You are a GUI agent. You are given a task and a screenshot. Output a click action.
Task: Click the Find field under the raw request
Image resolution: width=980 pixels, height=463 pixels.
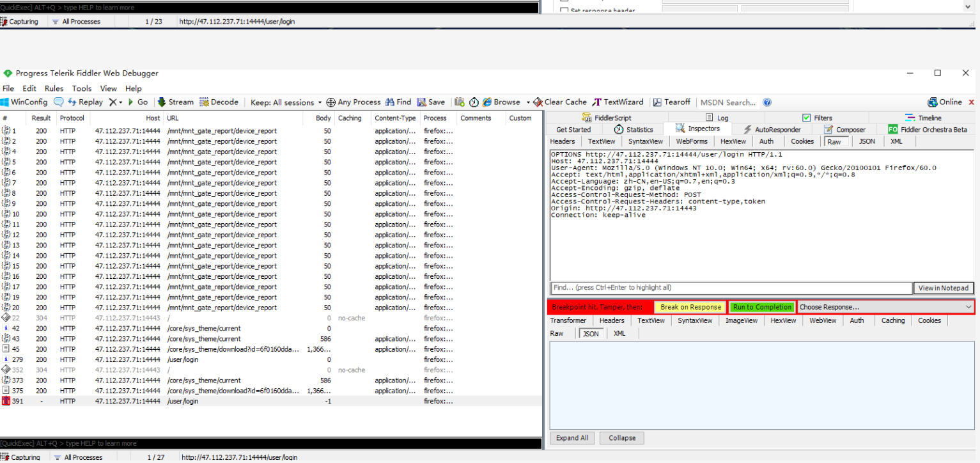pyautogui.click(x=731, y=288)
